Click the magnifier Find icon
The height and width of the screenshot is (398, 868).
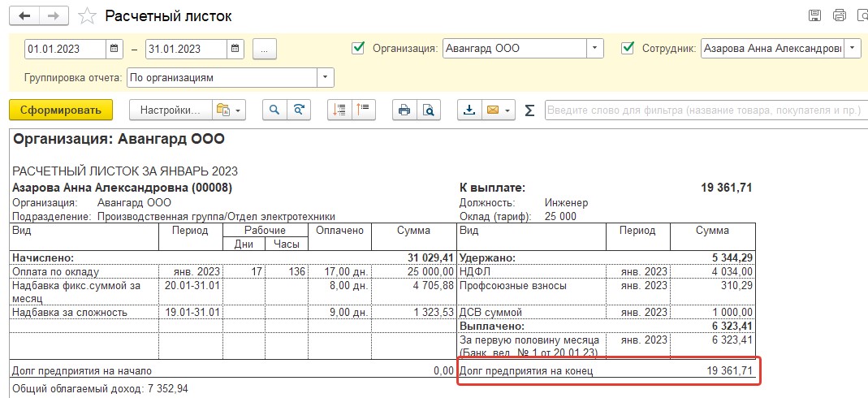coord(274,110)
